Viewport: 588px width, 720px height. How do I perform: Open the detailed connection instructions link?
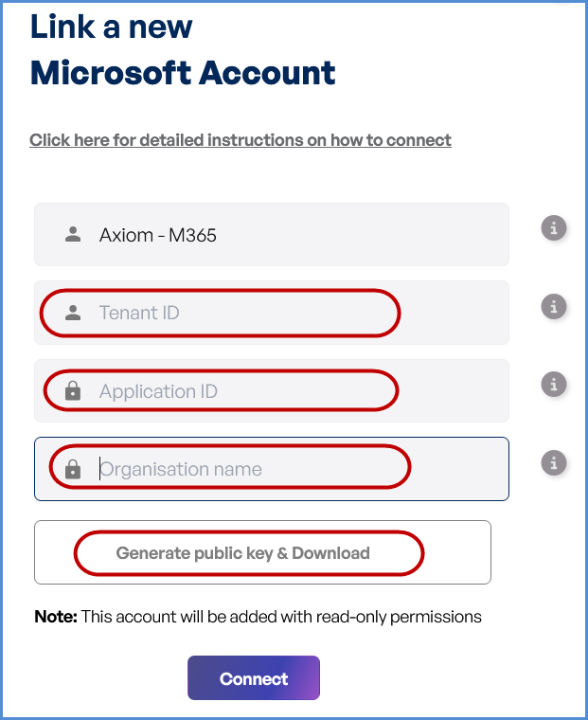pos(241,140)
